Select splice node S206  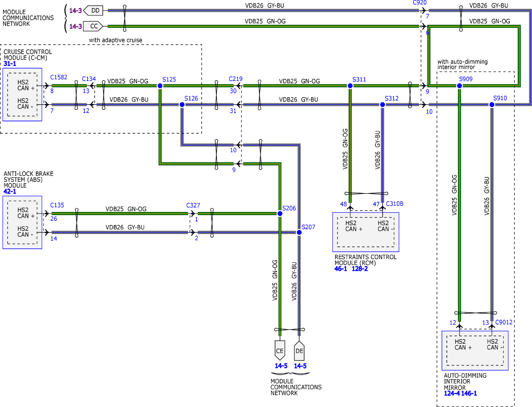click(280, 214)
